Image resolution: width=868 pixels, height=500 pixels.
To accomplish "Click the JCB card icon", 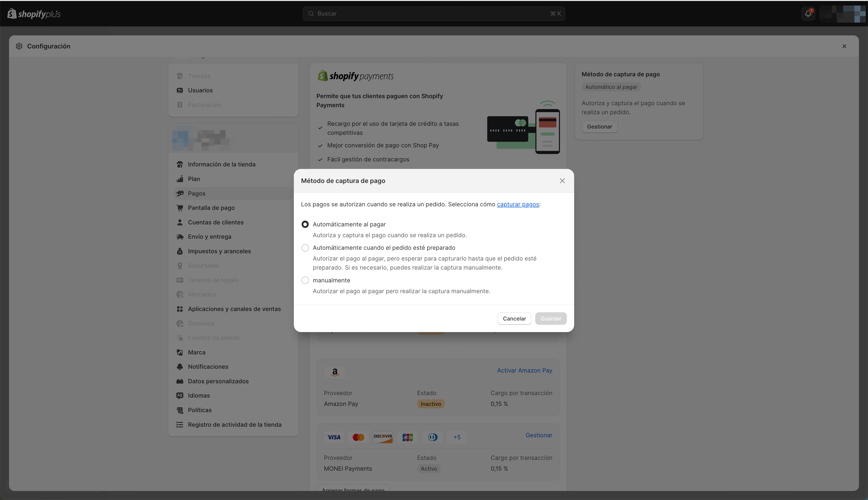I will pos(408,437).
